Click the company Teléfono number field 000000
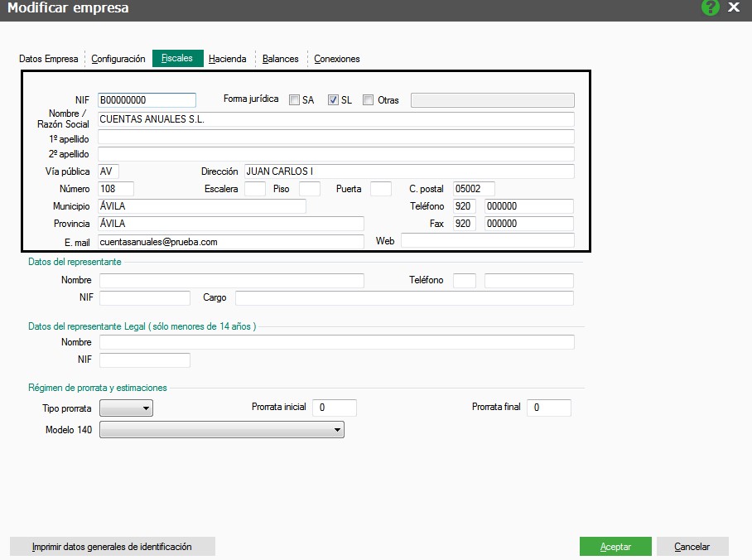The width and height of the screenshot is (752, 560). point(529,206)
